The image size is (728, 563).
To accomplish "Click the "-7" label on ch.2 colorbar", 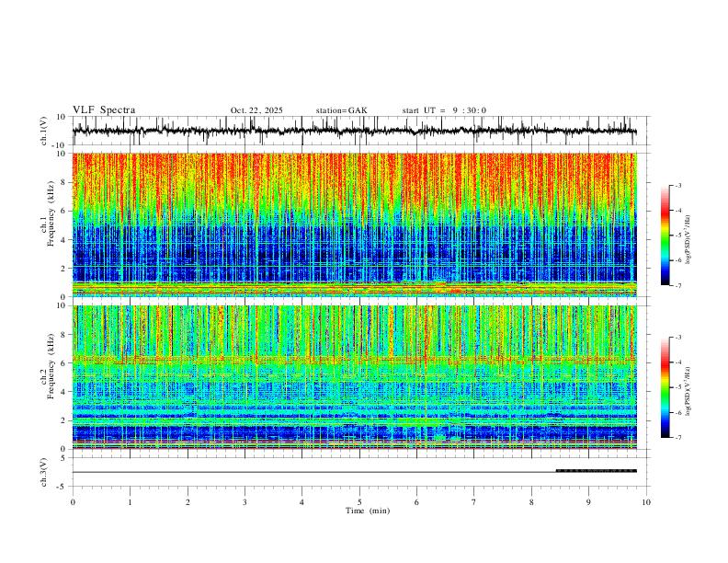I will tap(677, 438).
